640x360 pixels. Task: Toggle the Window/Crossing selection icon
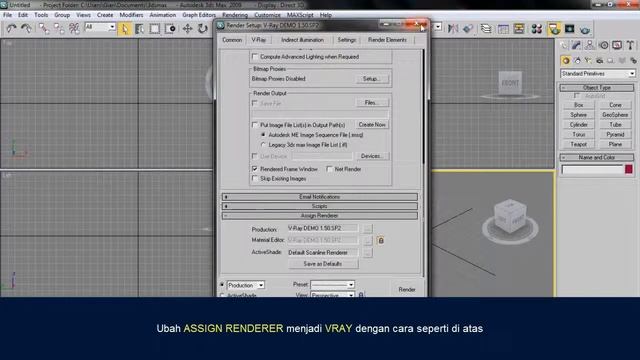(x=170, y=29)
